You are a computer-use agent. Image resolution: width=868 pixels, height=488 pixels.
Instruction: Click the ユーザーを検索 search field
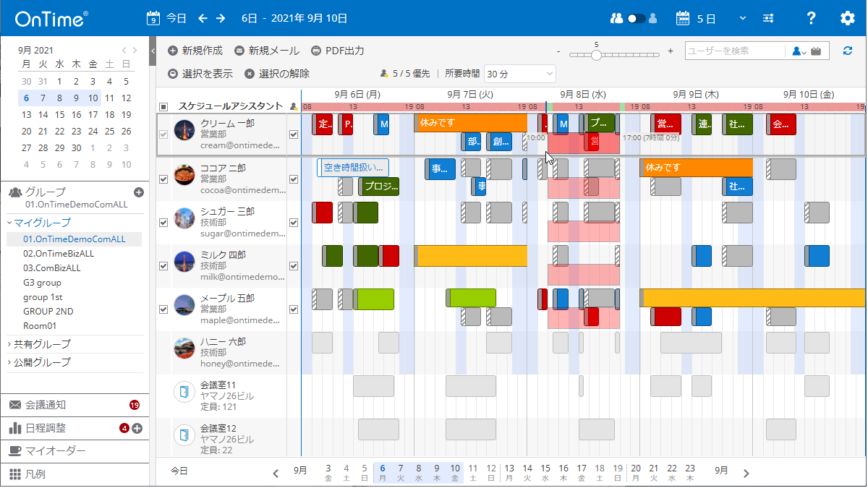coord(735,51)
